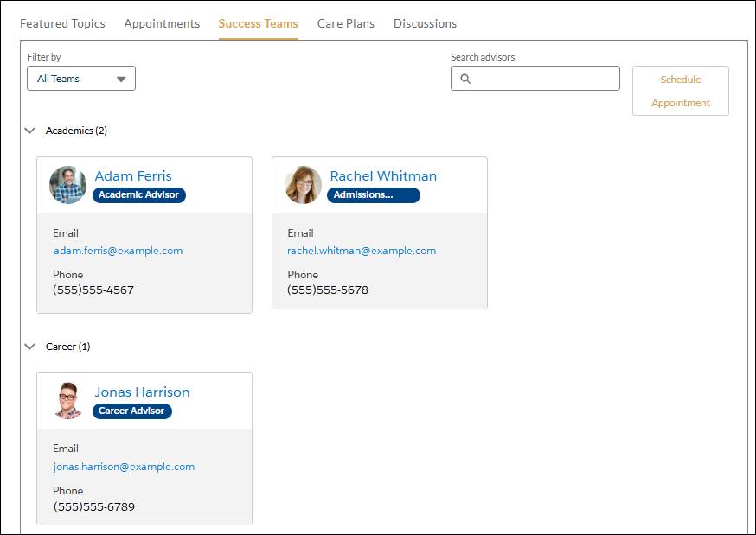Click Adam Ferris profile photo

coord(68,185)
